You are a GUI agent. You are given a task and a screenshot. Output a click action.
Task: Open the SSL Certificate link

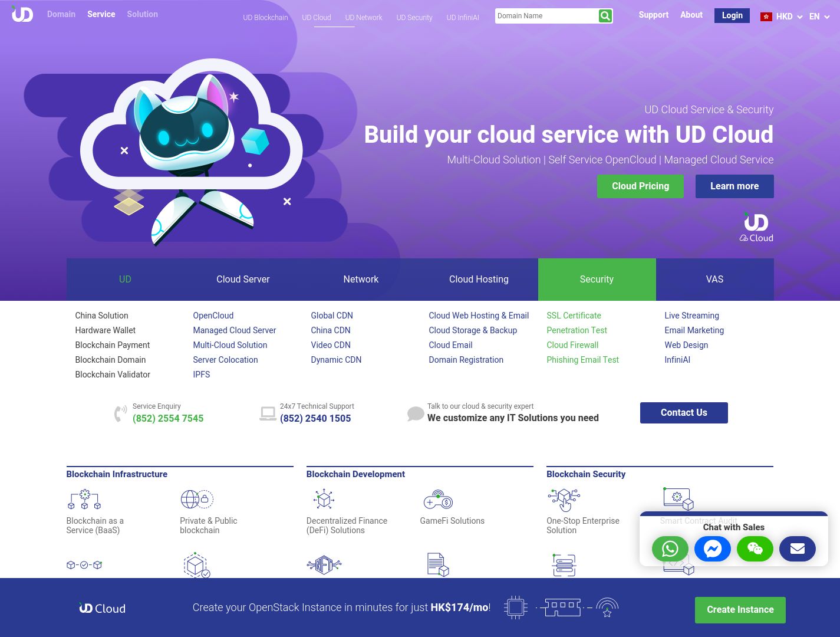point(574,316)
